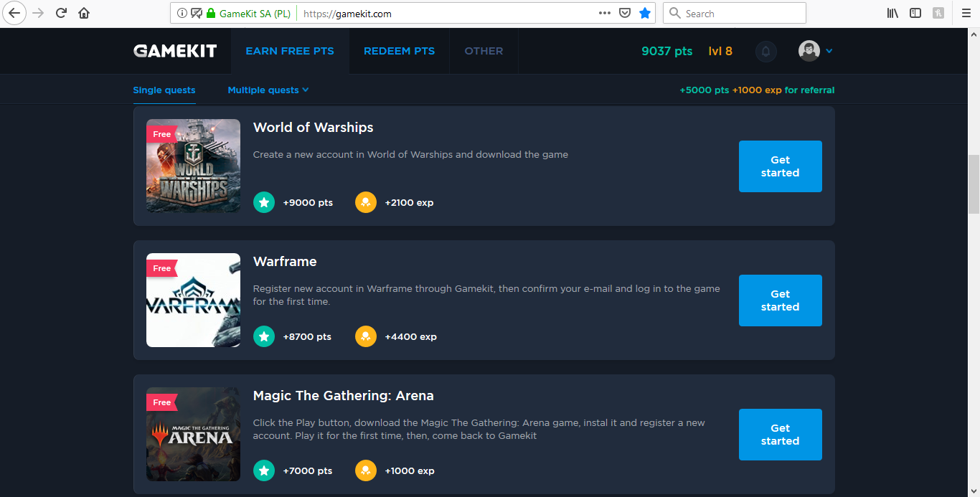The height and width of the screenshot is (497, 980).
Task: Open the Library icon in browser toolbar
Action: click(892, 13)
